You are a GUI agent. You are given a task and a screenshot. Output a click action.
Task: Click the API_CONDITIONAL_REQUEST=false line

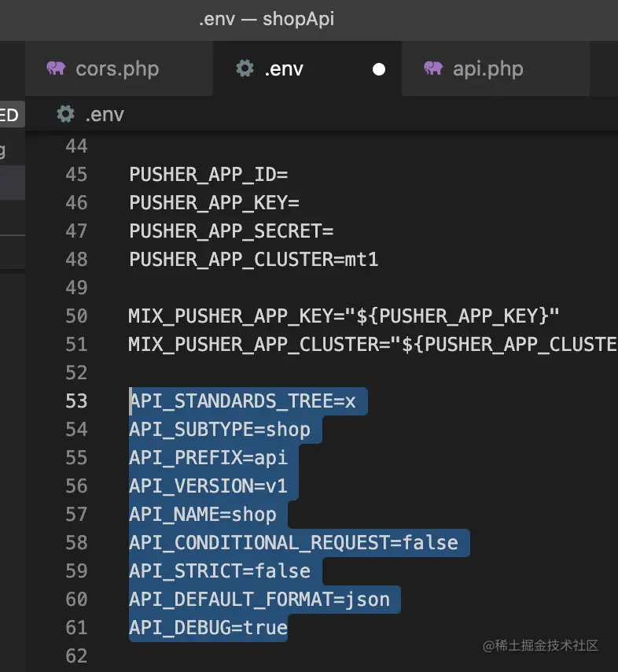pos(294,543)
